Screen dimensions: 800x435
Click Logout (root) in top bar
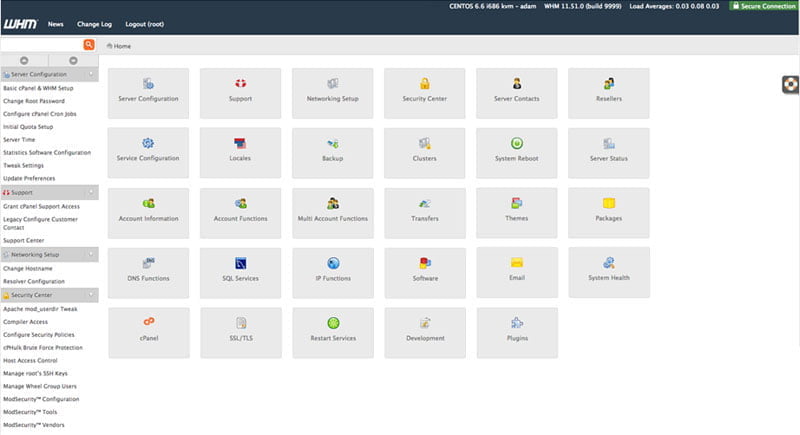pyautogui.click(x=146, y=23)
